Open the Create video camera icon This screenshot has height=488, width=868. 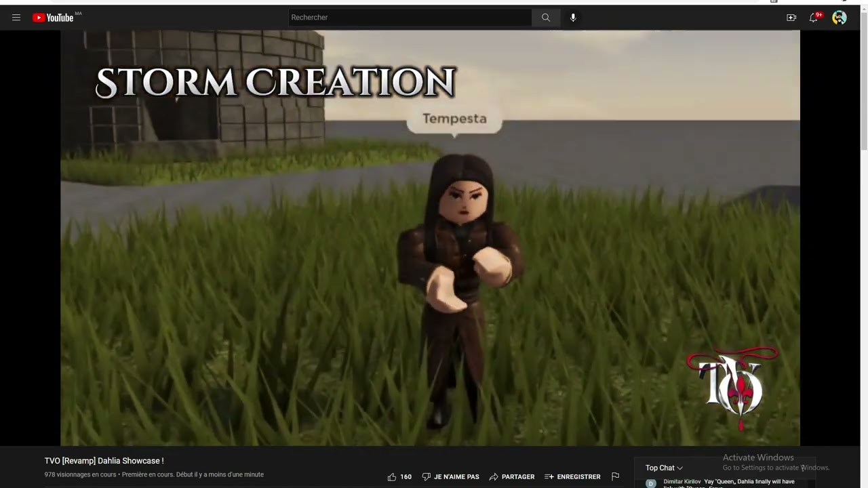(x=791, y=18)
